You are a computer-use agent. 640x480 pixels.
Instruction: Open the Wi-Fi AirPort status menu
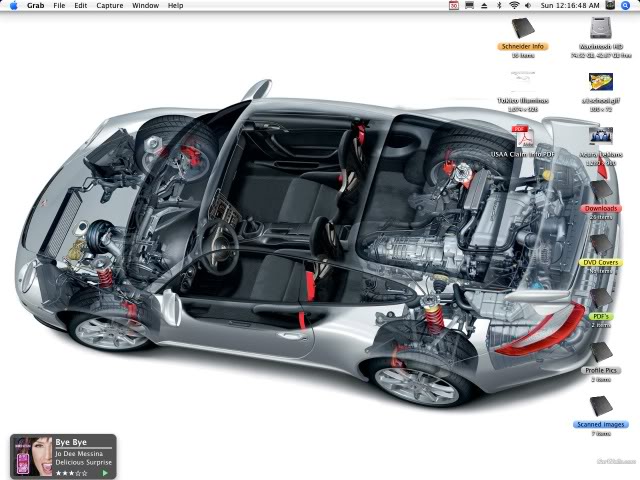click(514, 5)
